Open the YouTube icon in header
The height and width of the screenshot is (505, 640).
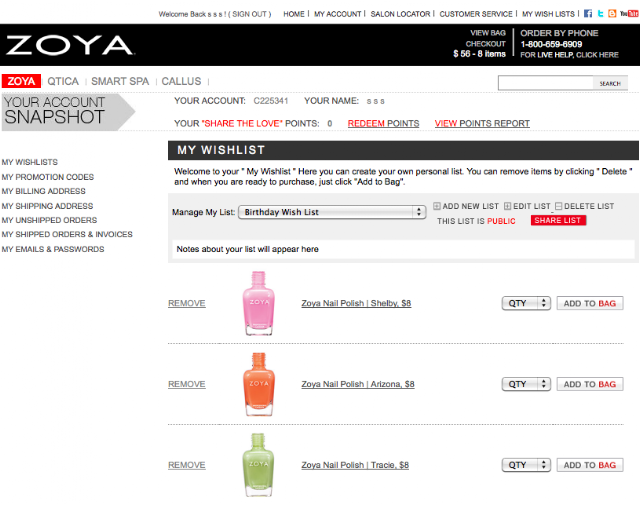[629, 13]
